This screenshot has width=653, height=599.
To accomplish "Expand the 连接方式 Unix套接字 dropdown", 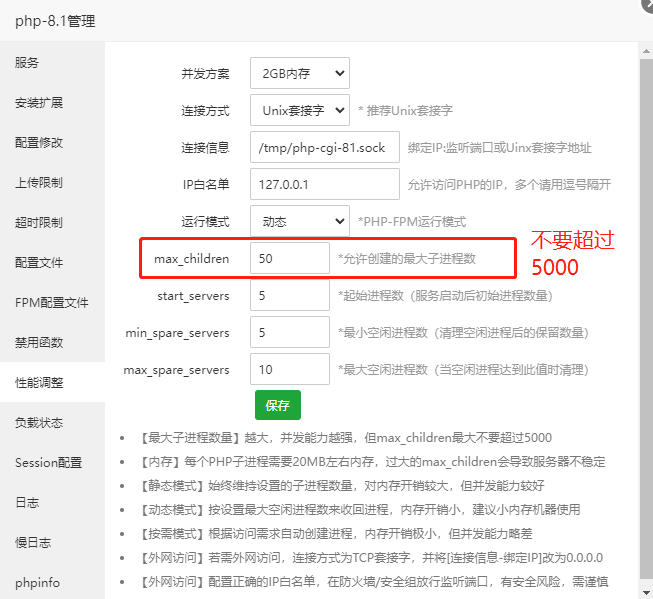I will pyautogui.click(x=299, y=109).
